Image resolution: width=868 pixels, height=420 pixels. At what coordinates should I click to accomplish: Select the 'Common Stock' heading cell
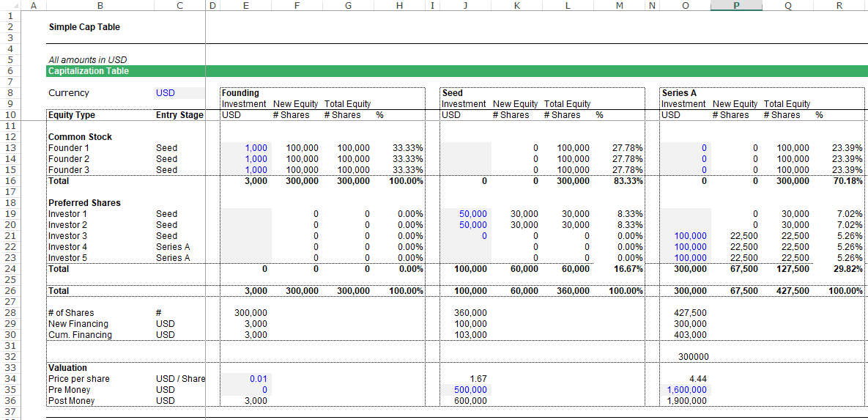[x=81, y=137]
